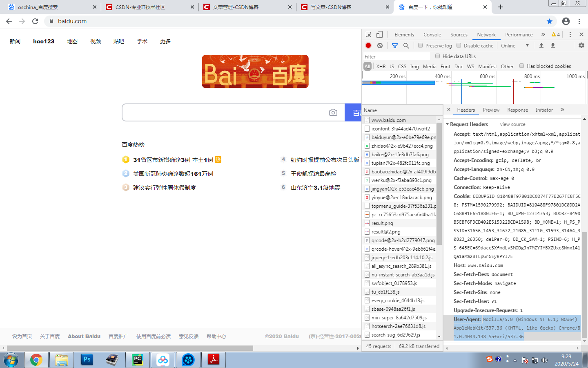Expand more request detail tabs chevron

pos(562,110)
